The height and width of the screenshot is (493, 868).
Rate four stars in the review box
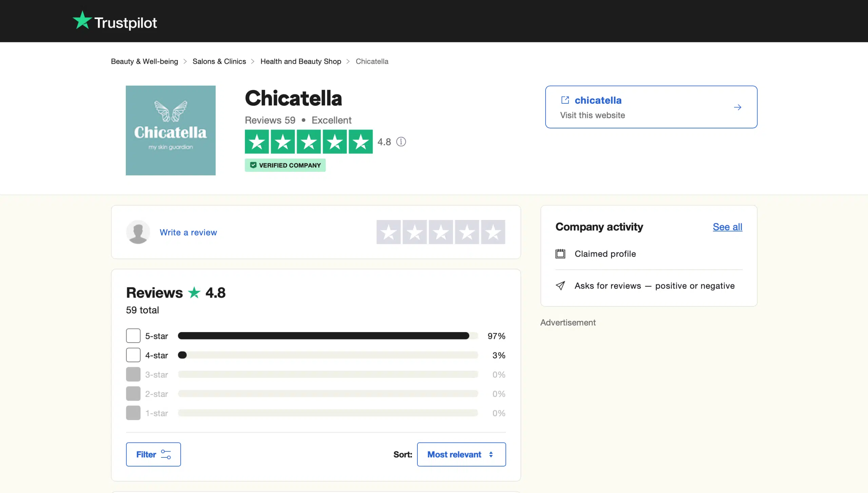point(467,232)
